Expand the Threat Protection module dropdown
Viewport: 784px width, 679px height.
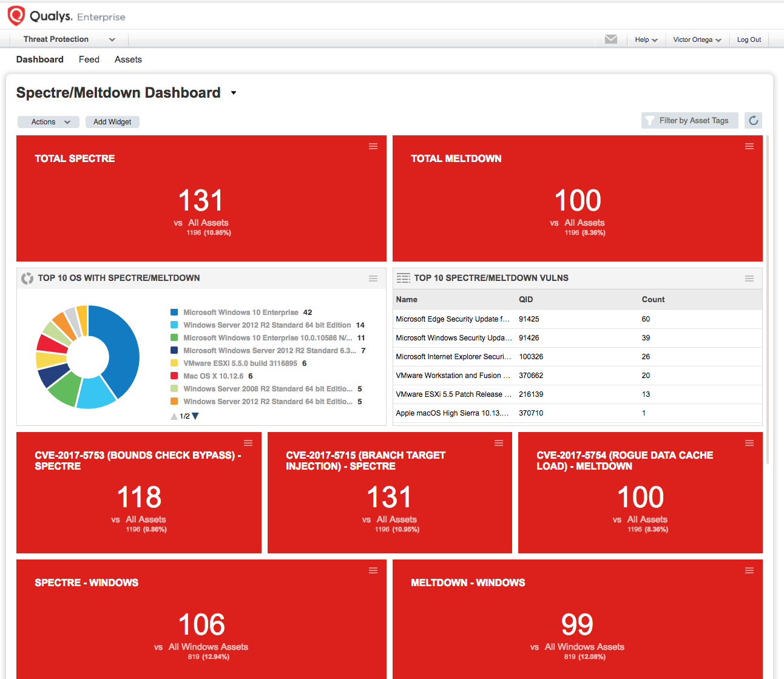tap(69, 39)
